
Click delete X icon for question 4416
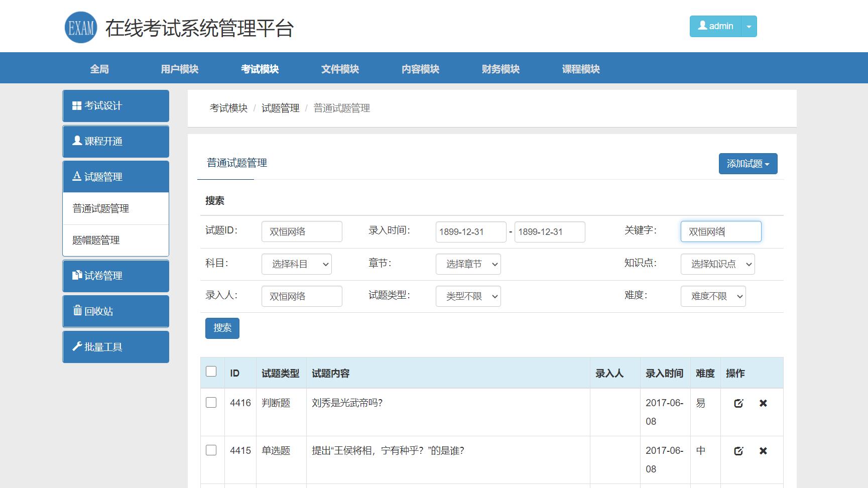coord(763,403)
